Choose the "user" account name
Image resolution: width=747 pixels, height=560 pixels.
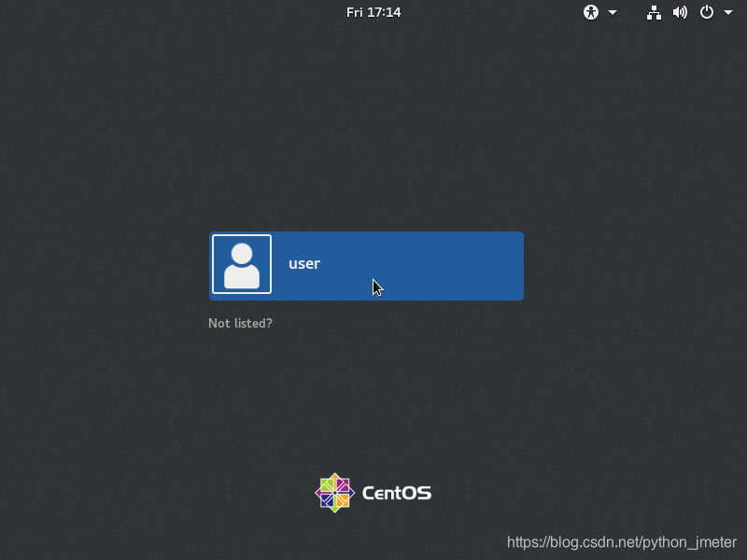pyautogui.click(x=304, y=264)
